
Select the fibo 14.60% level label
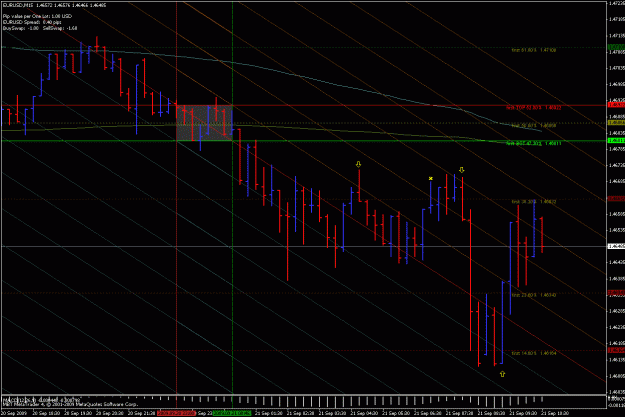coord(534,353)
